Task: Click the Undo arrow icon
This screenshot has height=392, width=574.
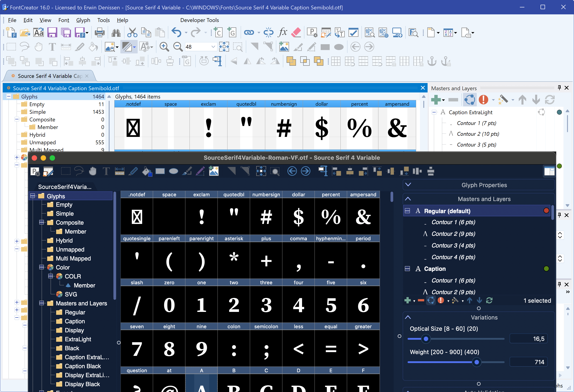Action: [x=176, y=33]
